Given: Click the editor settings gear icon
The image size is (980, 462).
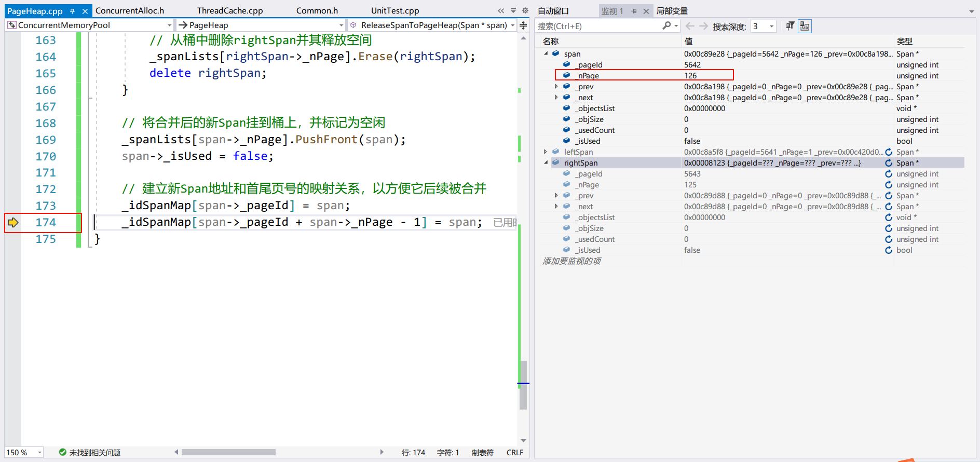Looking at the screenshot, I should pyautogui.click(x=525, y=10).
